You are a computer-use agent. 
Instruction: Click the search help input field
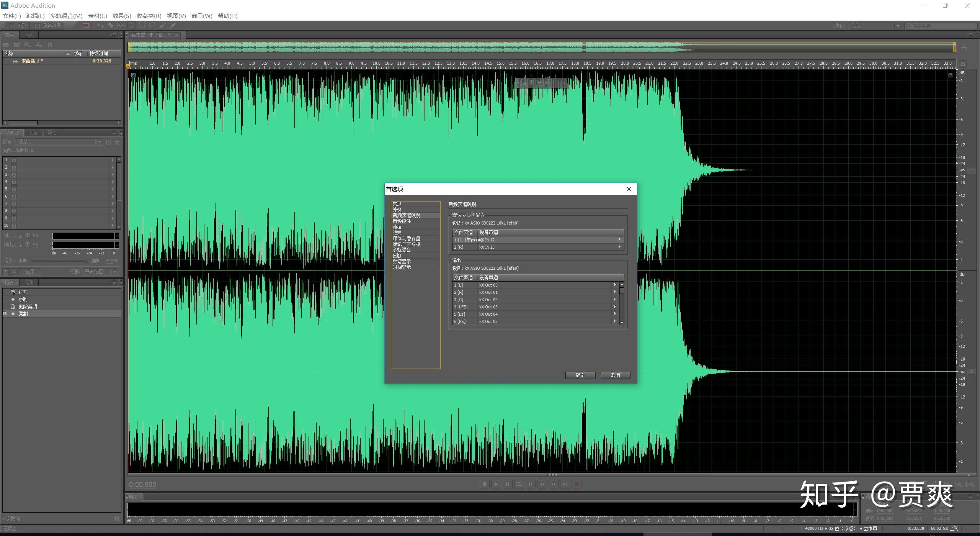[x=941, y=26]
